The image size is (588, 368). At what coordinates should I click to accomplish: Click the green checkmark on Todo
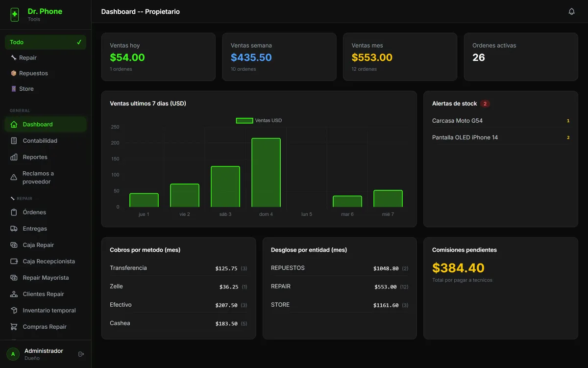click(x=79, y=42)
